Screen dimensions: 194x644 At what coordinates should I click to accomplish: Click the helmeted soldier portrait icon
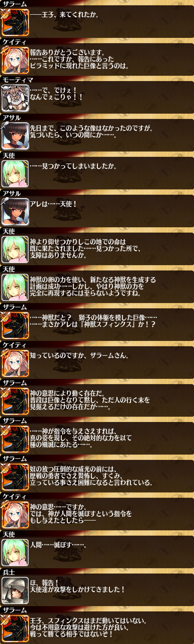point(15,591)
